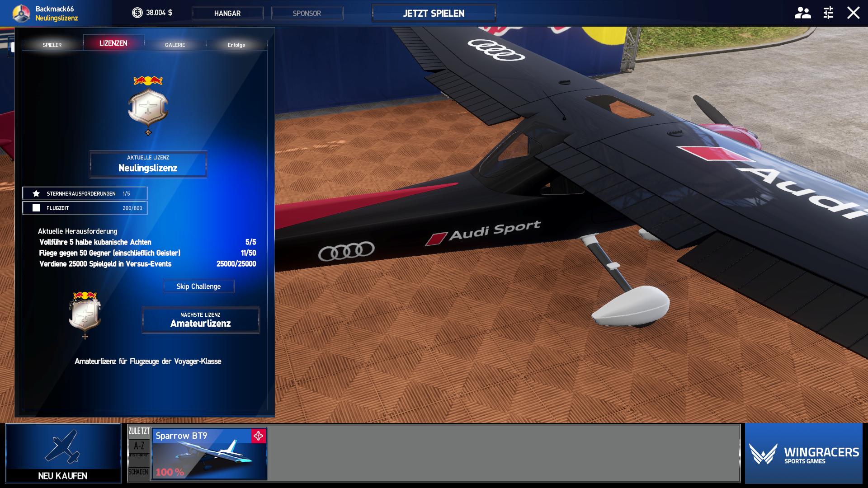Sort planes by A-Z
This screenshot has height=488, width=868.
pos(139,446)
